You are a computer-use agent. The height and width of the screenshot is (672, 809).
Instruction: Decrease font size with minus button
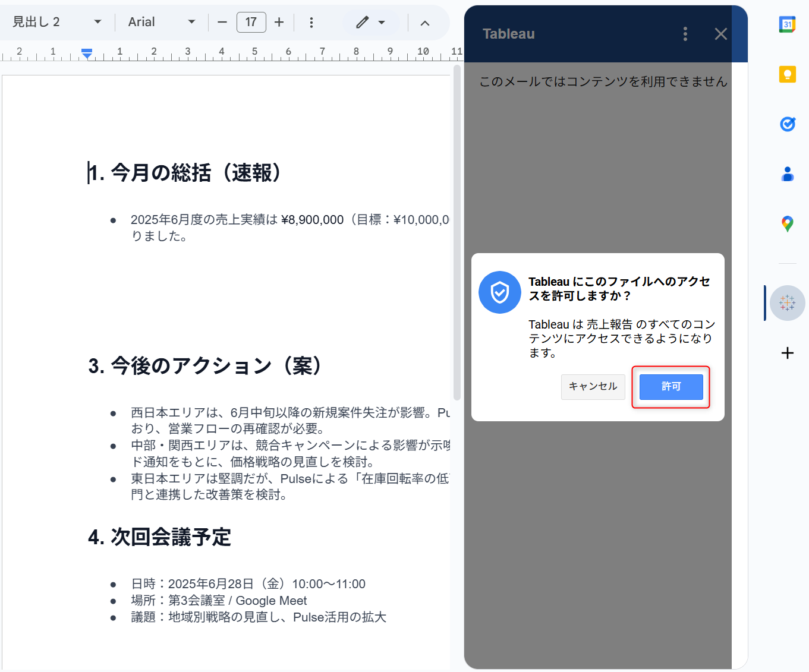[x=222, y=22]
